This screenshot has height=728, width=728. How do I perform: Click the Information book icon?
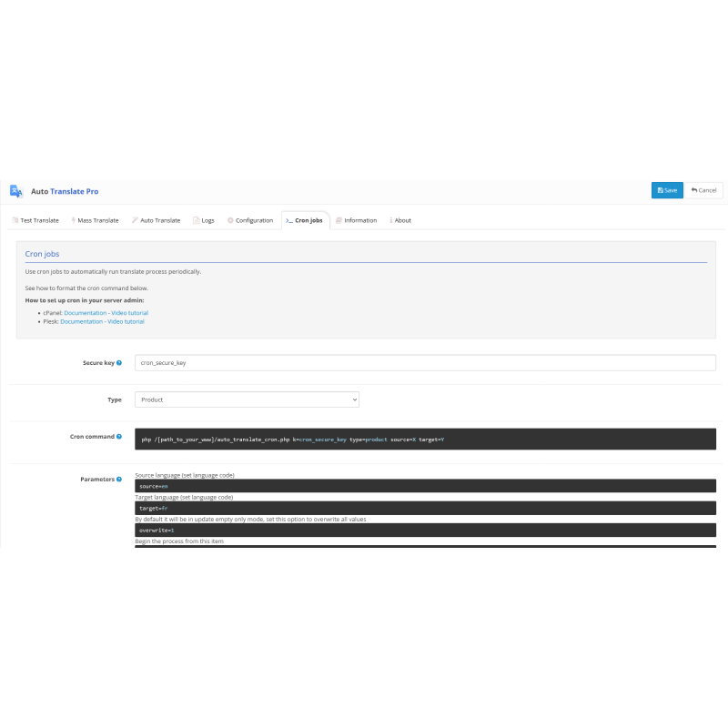click(337, 219)
